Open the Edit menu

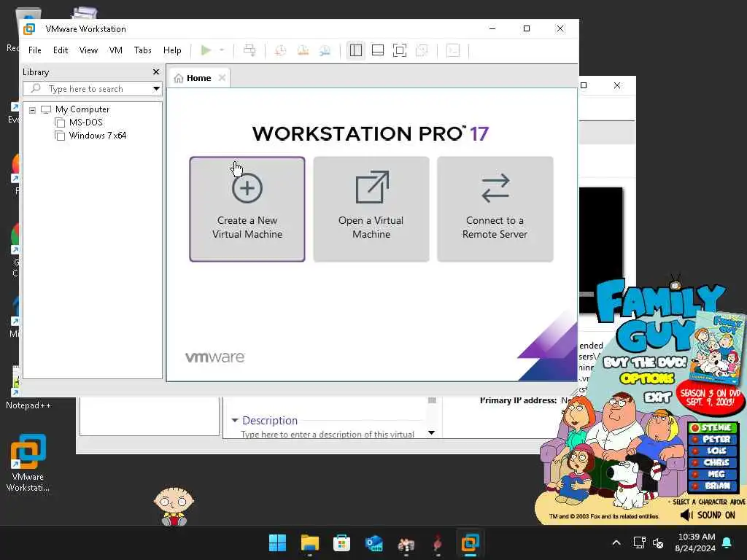click(x=61, y=50)
